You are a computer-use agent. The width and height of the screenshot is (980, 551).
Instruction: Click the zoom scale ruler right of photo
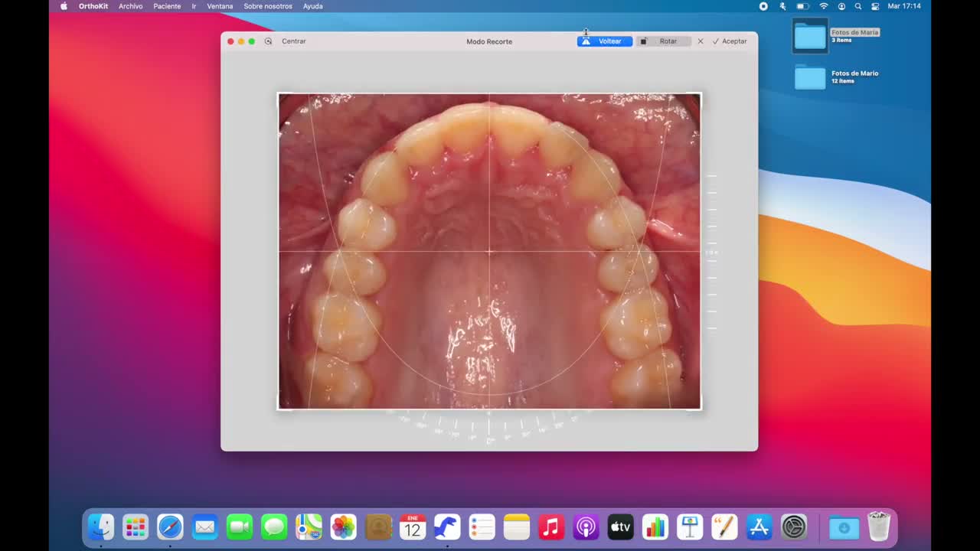pyautogui.click(x=711, y=253)
